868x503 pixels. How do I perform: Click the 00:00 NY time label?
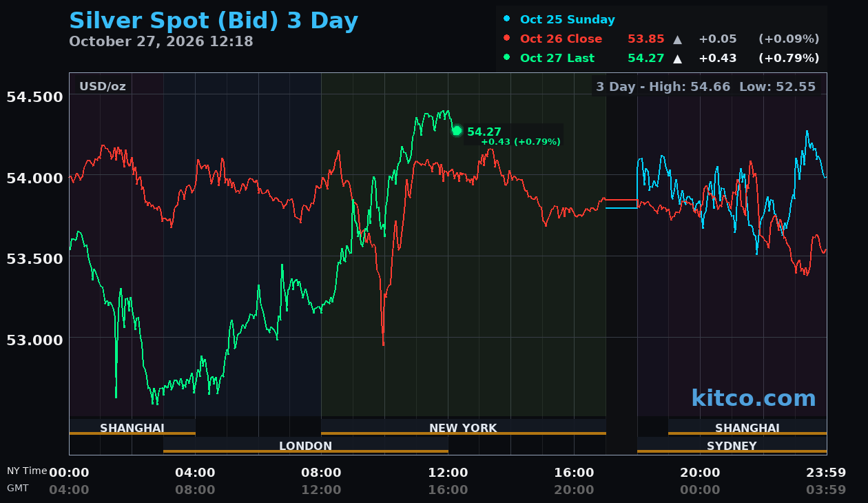click(x=69, y=473)
